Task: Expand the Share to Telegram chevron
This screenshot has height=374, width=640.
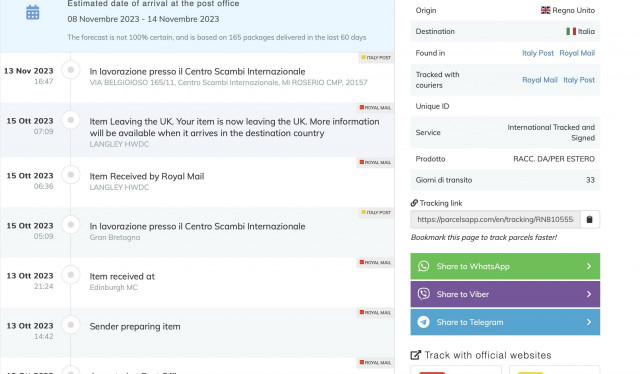Action: click(x=589, y=322)
